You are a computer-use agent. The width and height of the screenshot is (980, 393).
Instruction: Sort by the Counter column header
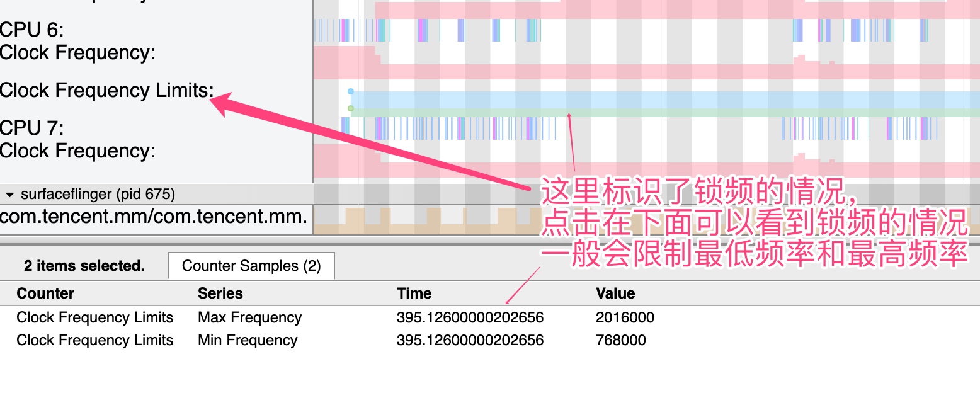pos(45,293)
